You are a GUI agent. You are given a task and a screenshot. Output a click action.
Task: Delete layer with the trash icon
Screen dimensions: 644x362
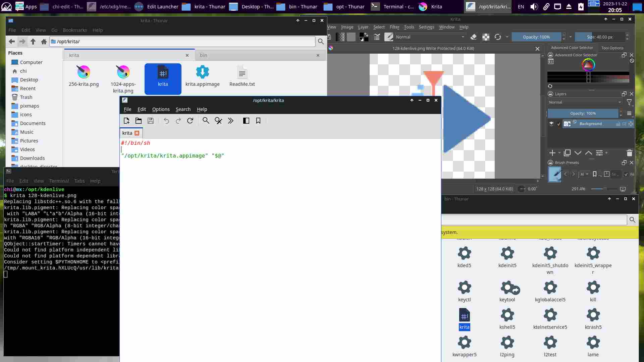point(629,153)
